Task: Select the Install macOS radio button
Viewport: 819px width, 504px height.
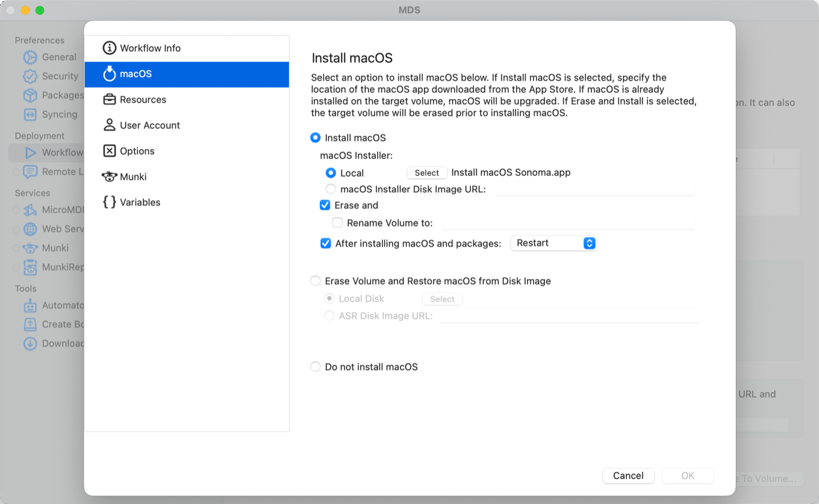Action: 315,138
